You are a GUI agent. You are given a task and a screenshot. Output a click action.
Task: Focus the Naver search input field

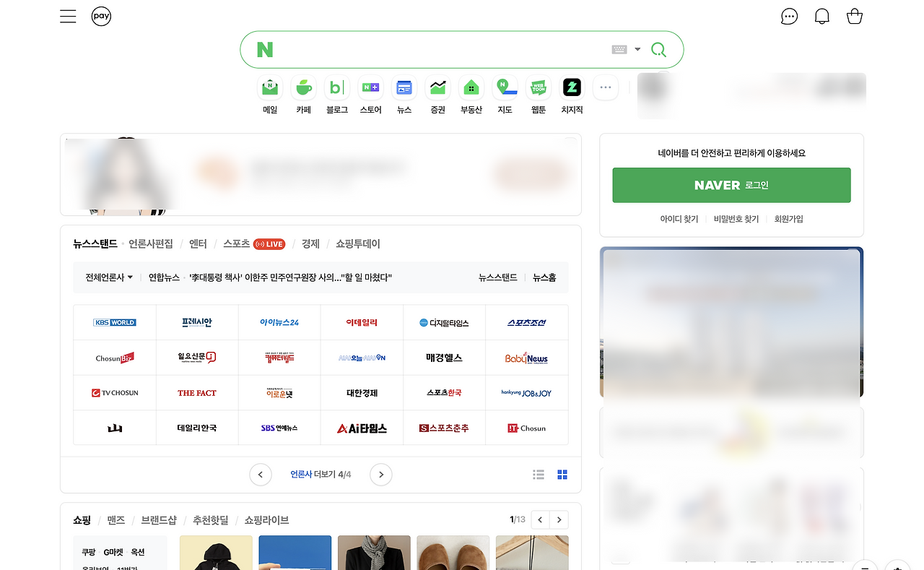point(442,50)
